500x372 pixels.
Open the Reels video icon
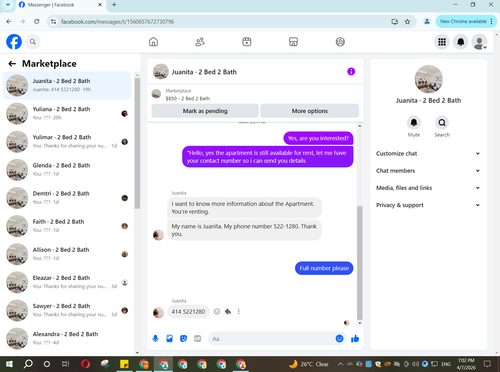pyautogui.click(x=247, y=42)
